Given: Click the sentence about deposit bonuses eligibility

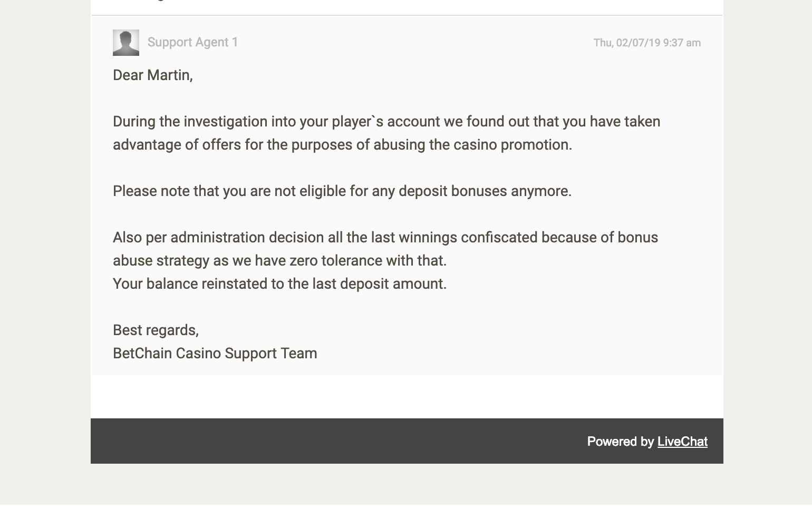Looking at the screenshot, I should [x=342, y=191].
